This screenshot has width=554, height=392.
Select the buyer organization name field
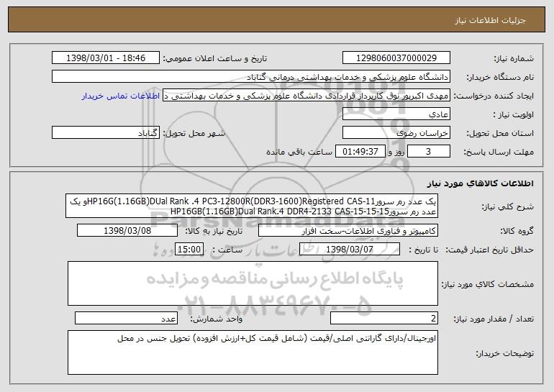pos(251,77)
